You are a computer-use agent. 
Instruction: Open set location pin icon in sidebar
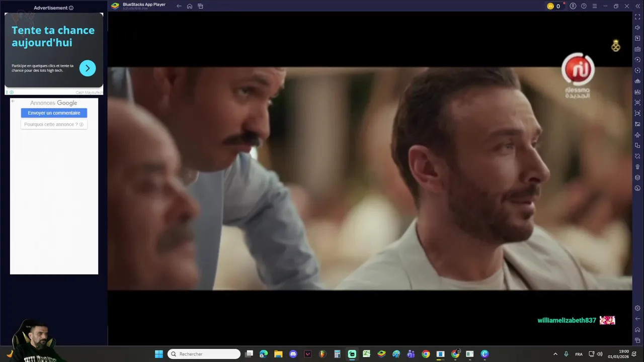tap(637, 167)
